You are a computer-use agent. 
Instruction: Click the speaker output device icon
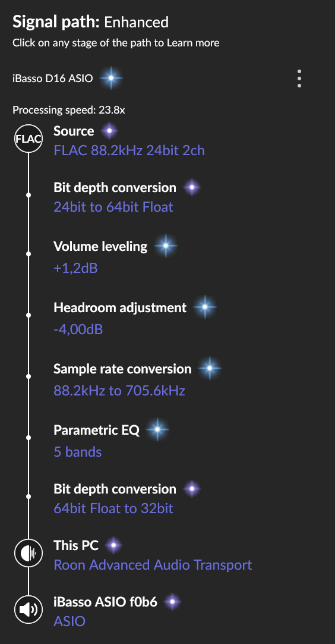29,610
